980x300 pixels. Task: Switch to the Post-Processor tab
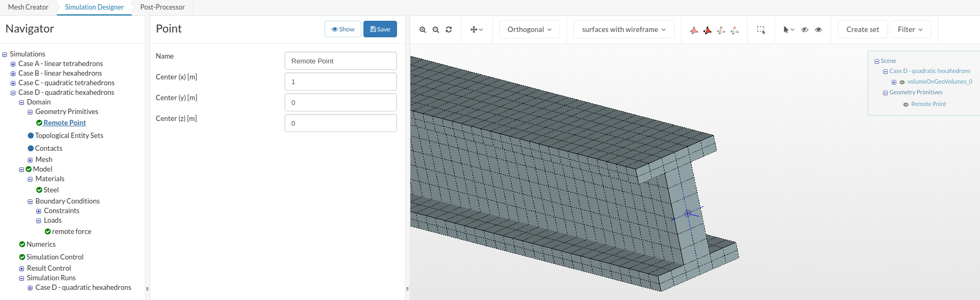(x=163, y=7)
